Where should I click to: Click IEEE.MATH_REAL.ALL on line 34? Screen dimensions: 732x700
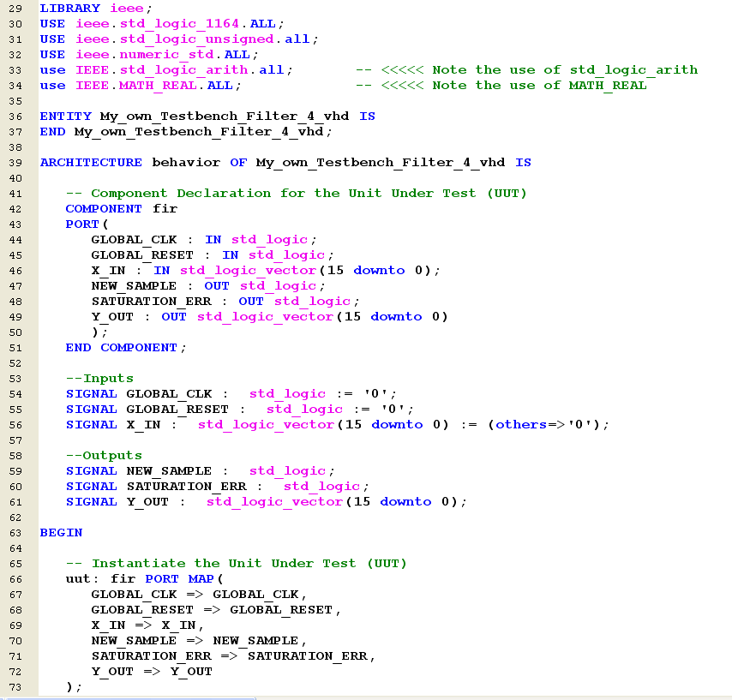click(154, 86)
